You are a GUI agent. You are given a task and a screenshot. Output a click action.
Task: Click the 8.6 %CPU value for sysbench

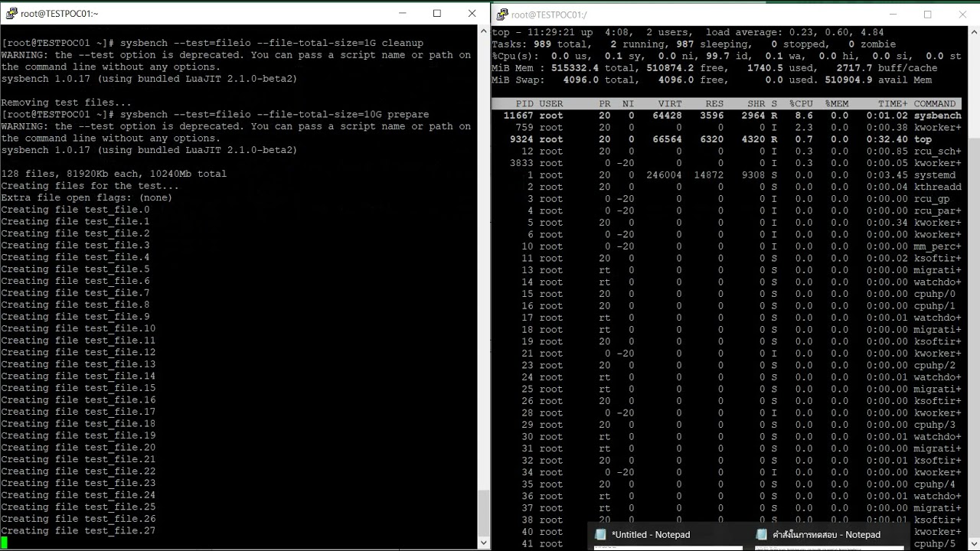click(804, 116)
